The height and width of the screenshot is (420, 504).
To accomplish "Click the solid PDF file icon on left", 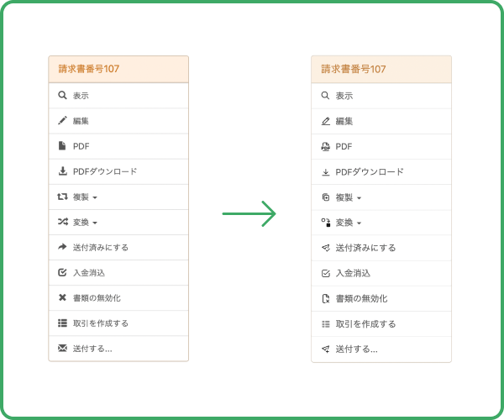I will click(x=62, y=146).
